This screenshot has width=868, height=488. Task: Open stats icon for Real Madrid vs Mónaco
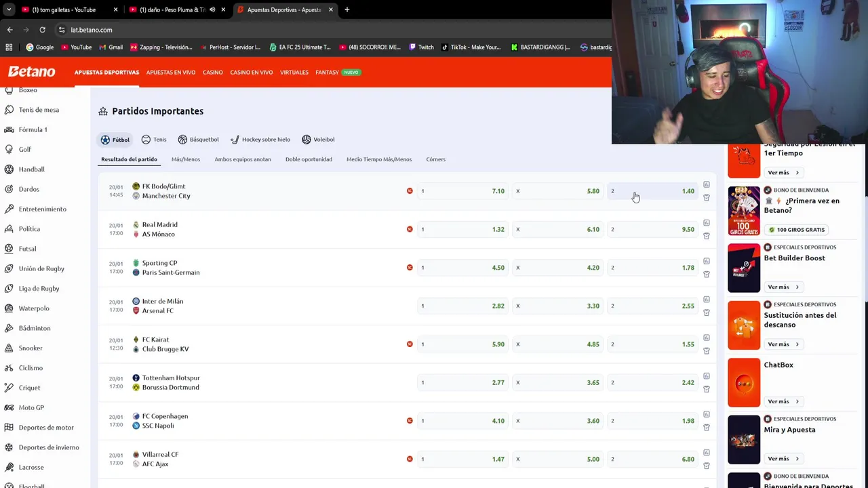click(x=706, y=222)
